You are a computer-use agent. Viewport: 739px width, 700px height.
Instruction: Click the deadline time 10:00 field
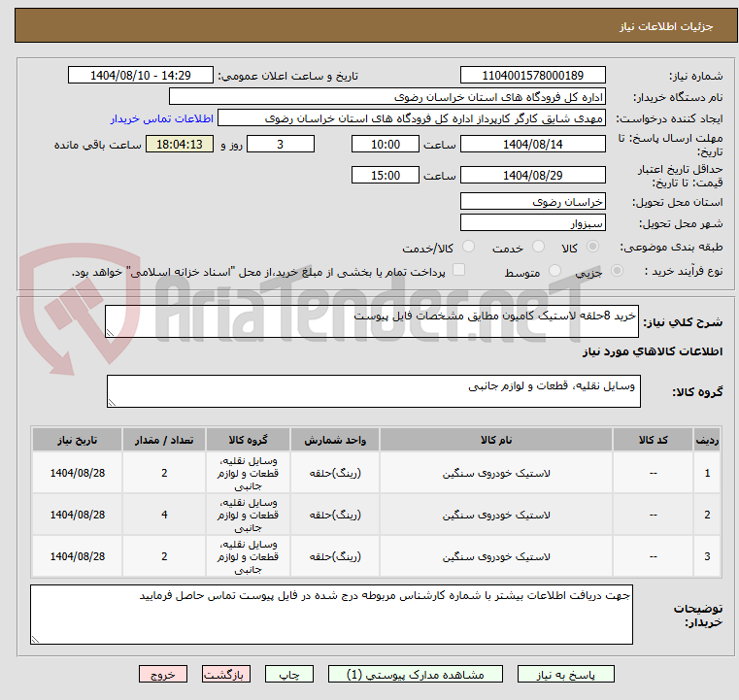pos(386,144)
